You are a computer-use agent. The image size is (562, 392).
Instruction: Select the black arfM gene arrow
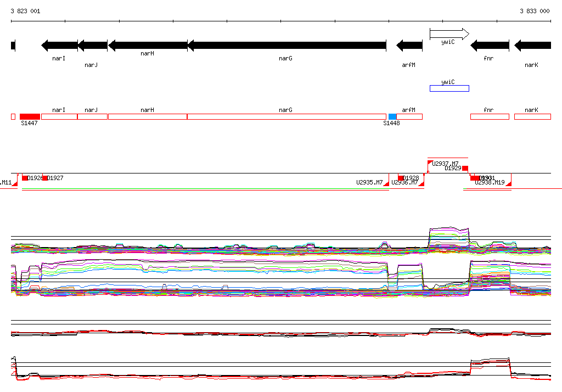(409, 46)
